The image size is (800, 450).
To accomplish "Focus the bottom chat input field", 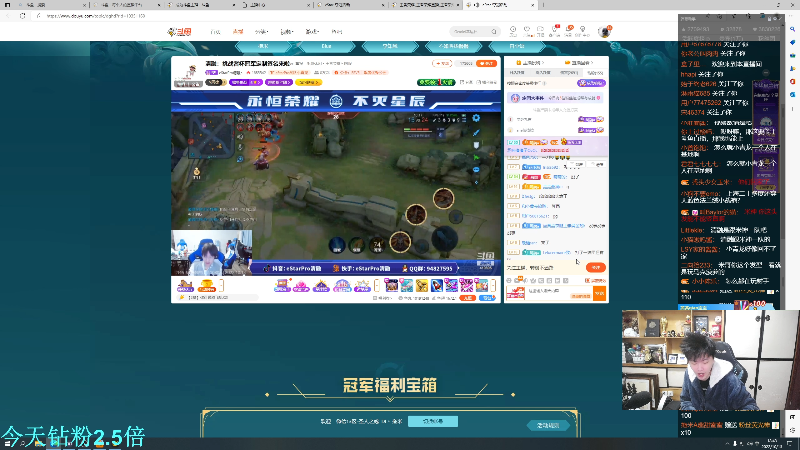I will [x=559, y=293].
